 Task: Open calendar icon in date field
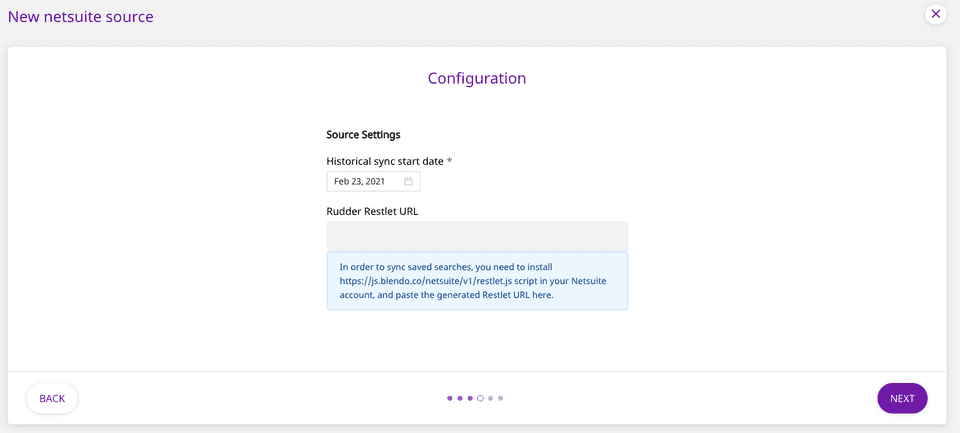tap(408, 181)
